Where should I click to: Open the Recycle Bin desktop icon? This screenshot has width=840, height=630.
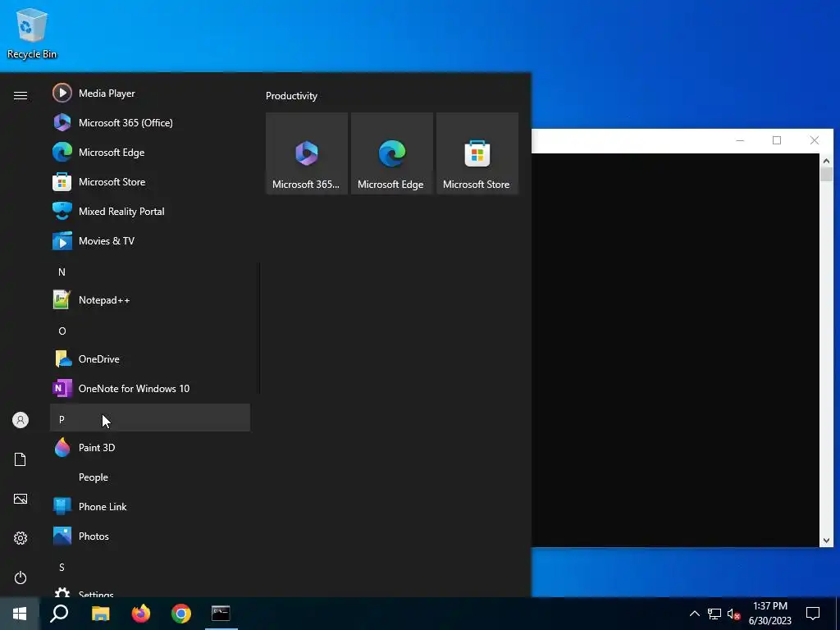coord(32,33)
